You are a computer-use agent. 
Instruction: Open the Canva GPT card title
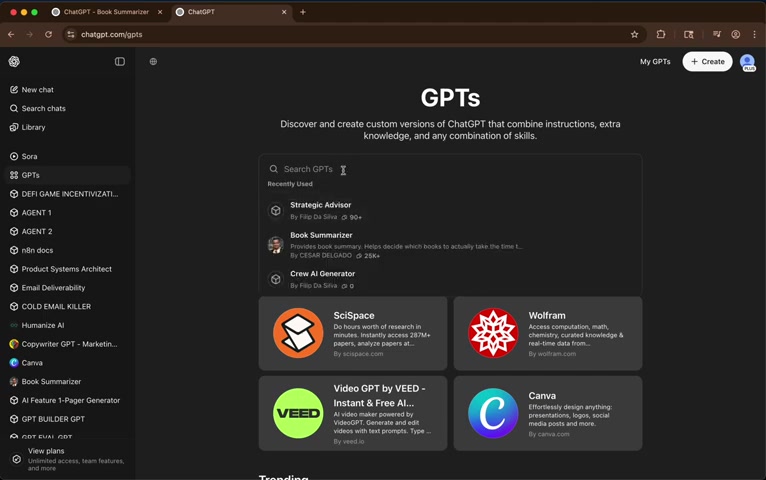(x=542, y=396)
